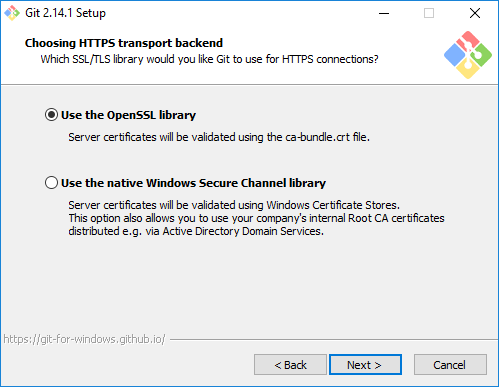Click the large Git logo in the header
Image resolution: width=499 pixels, height=387 pixels.
pos(468,55)
